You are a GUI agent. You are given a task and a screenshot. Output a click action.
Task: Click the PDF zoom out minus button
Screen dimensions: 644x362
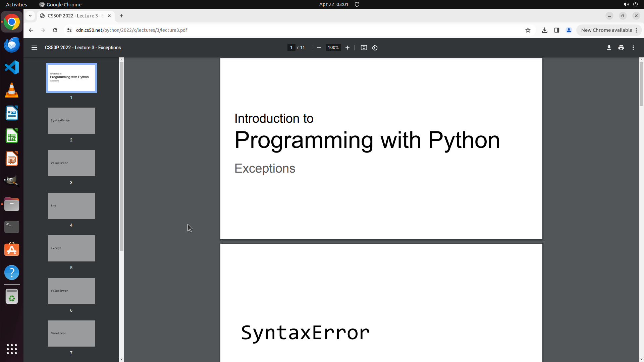point(319,48)
